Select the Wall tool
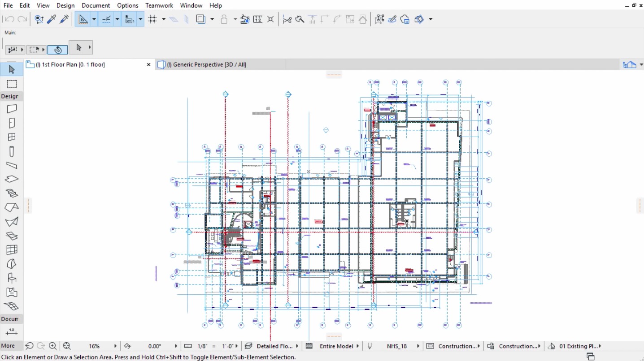 click(x=11, y=108)
